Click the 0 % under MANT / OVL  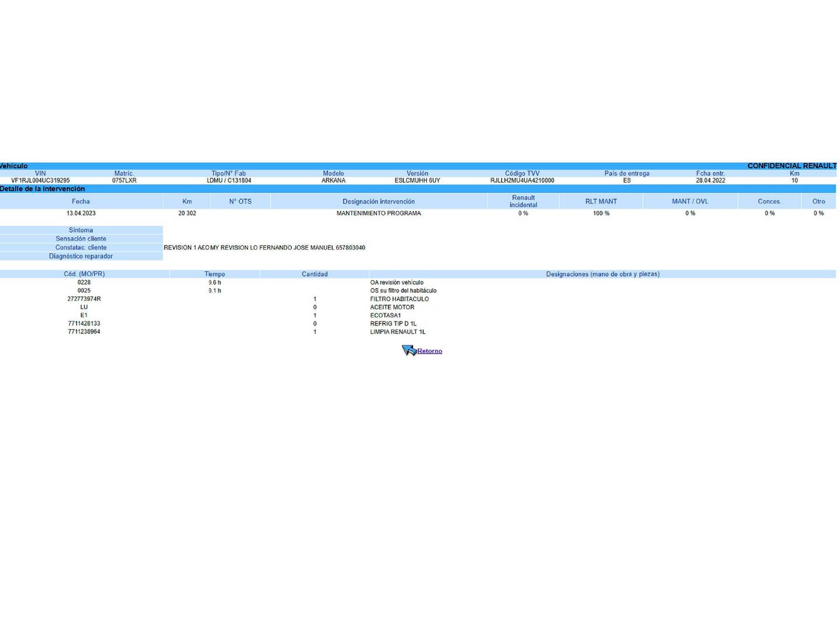click(690, 213)
